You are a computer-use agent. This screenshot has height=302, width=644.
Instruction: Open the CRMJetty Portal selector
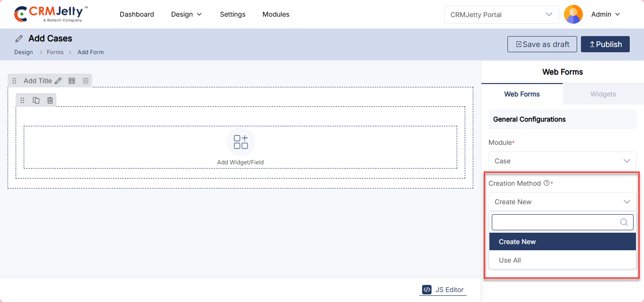[x=501, y=14]
